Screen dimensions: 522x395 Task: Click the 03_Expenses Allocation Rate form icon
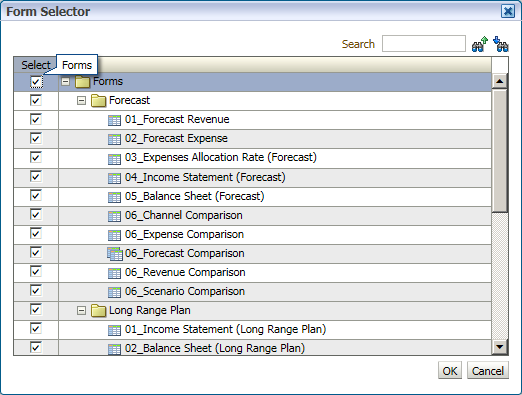[114, 159]
